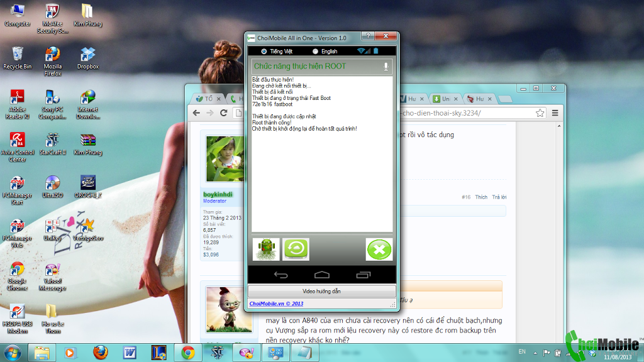Viewport: 644px width, 362px height.
Task: Open the Computer desktop icon
Action: point(17,16)
